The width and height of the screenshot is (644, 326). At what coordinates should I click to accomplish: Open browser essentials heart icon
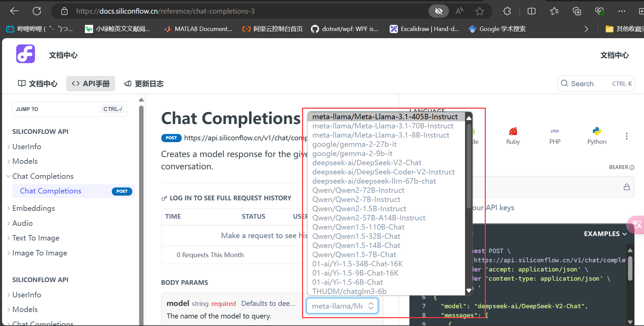coord(600,11)
